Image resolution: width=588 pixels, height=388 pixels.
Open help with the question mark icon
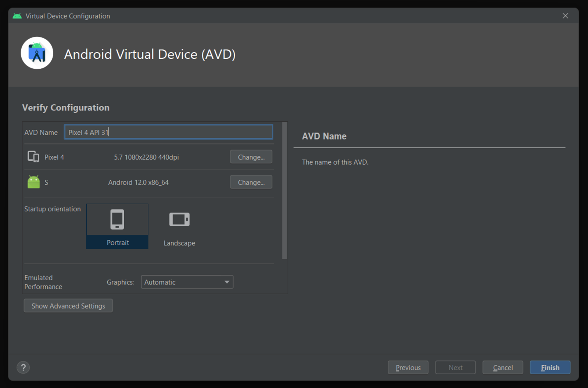[x=23, y=367]
